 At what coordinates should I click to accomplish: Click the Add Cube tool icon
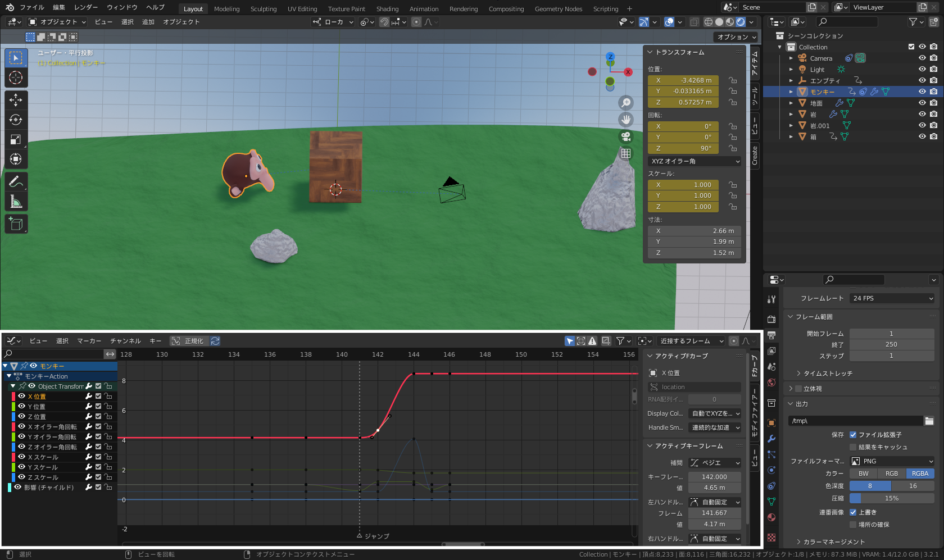click(16, 224)
